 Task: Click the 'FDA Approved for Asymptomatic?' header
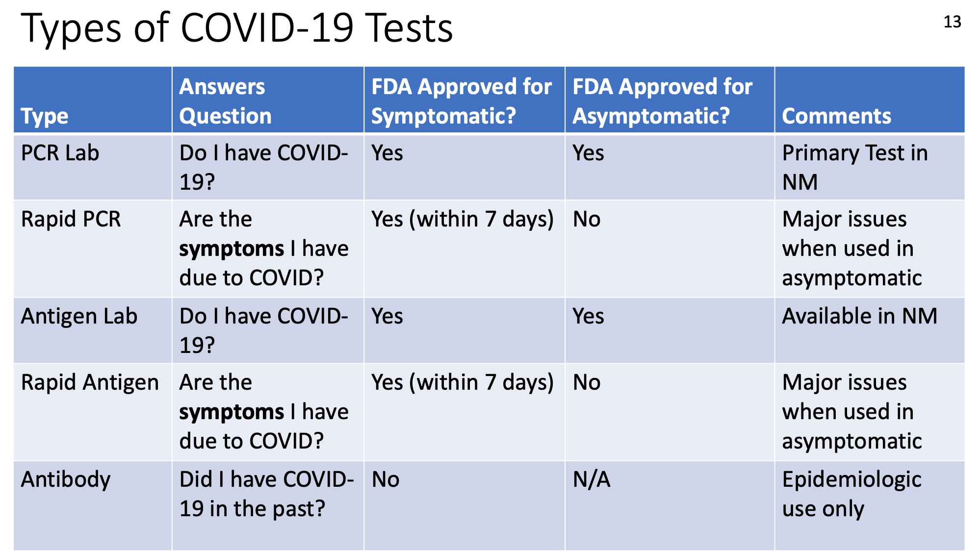670,100
